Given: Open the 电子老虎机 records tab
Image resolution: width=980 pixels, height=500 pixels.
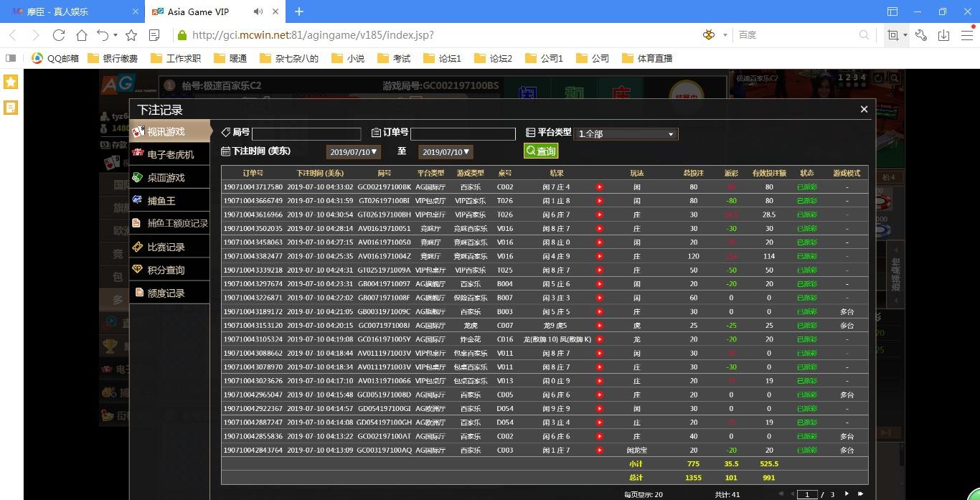Looking at the screenshot, I should click(x=170, y=154).
